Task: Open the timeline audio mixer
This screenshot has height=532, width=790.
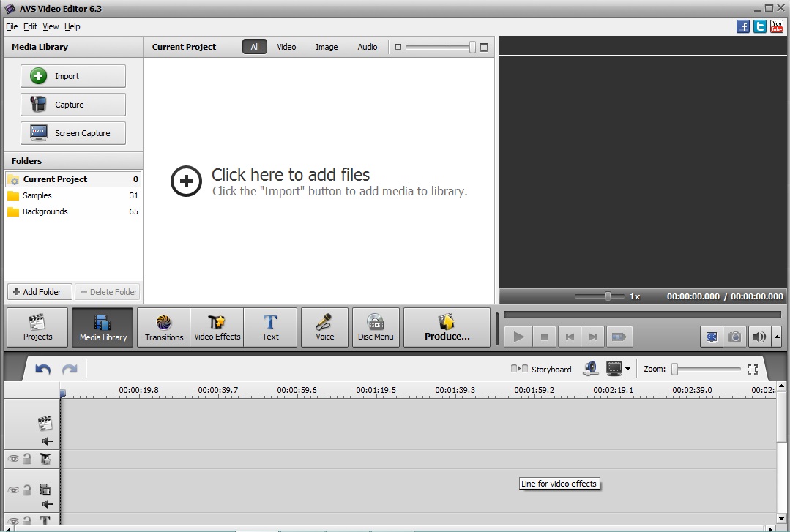Action: click(590, 369)
